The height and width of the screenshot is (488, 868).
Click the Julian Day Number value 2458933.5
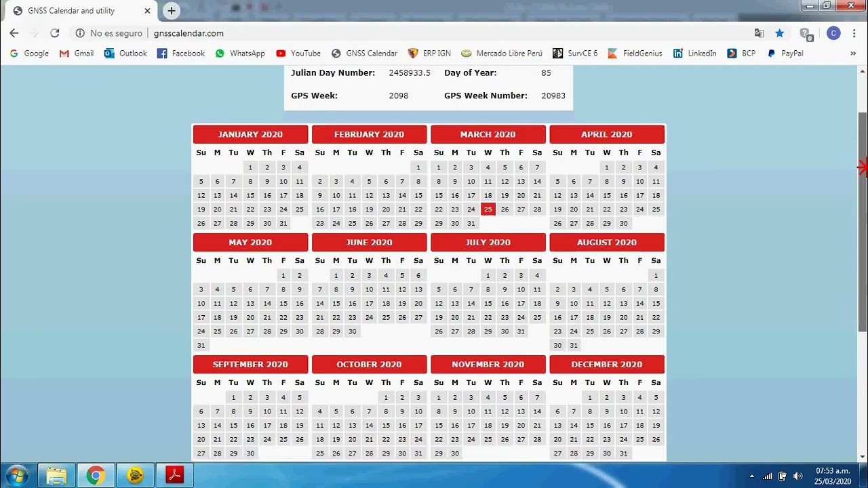click(410, 73)
